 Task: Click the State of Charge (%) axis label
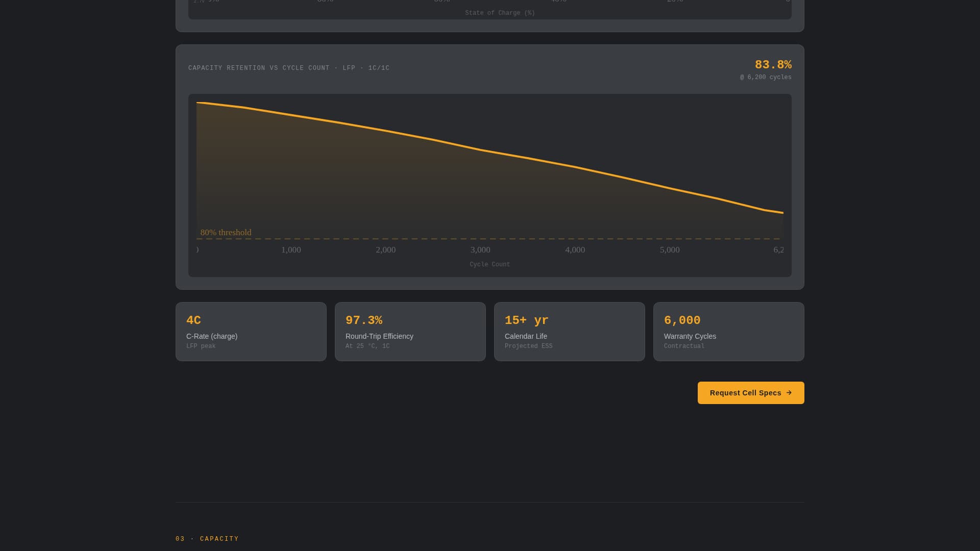pyautogui.click(x=499, y=13)
